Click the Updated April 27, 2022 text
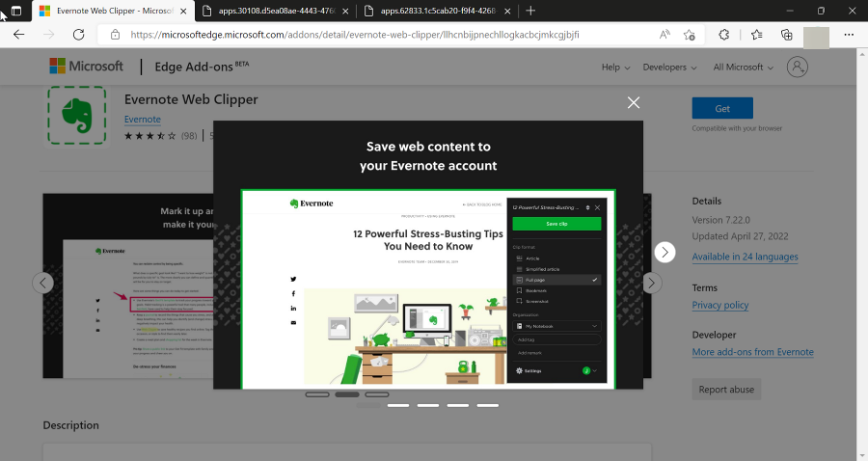868x461 pixels. point(740,235)
